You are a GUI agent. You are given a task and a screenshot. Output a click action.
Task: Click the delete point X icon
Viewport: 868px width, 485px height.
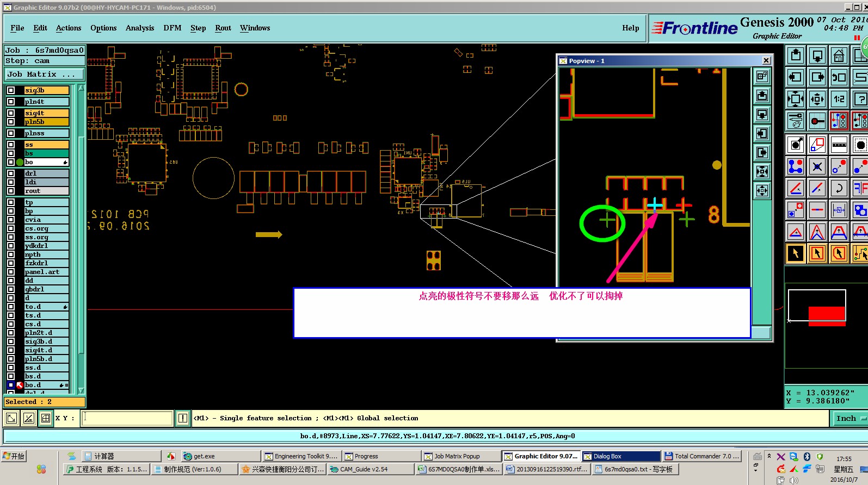pos(817,166)
